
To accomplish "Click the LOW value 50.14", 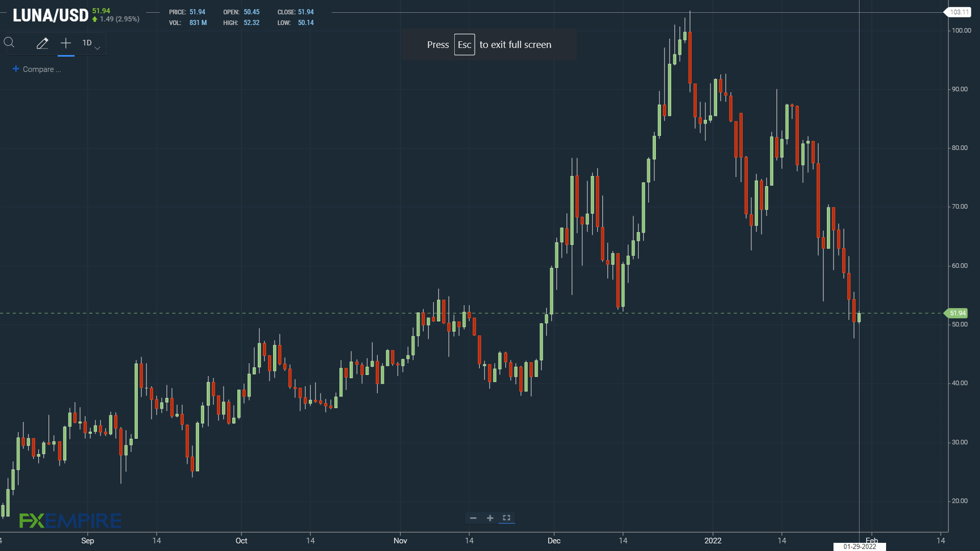I will [x=306, y=23].
